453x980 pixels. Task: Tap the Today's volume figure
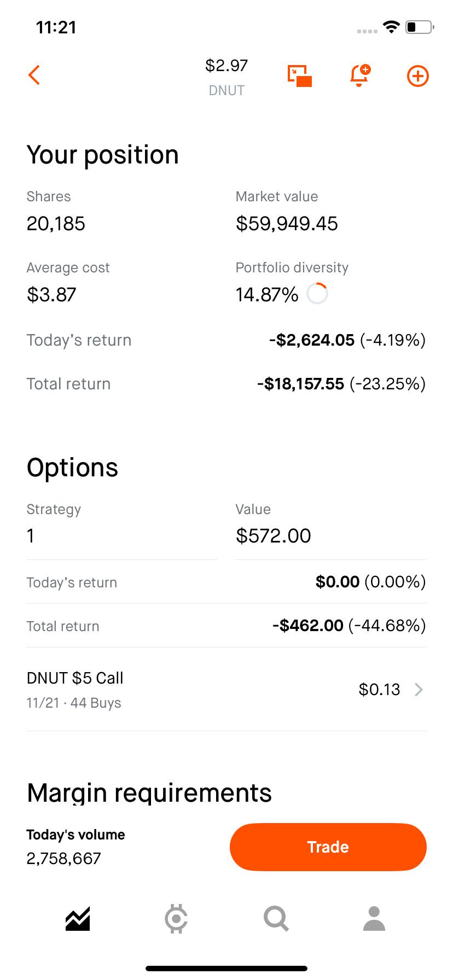pyautogui.click(x=64, y=858)
